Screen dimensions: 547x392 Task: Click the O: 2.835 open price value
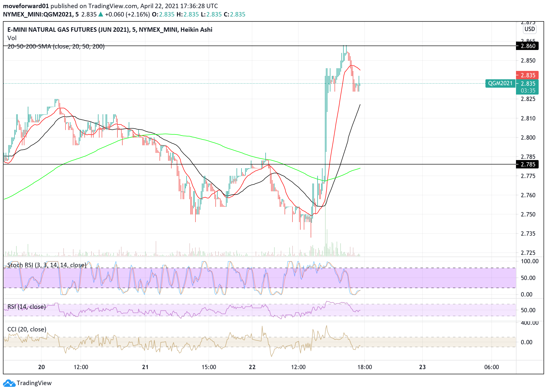click(163, 15)
